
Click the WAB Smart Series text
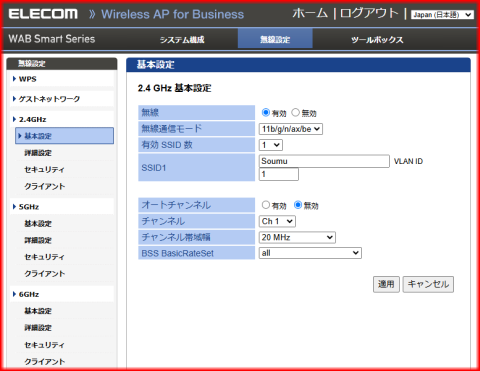tap(52, 39)
